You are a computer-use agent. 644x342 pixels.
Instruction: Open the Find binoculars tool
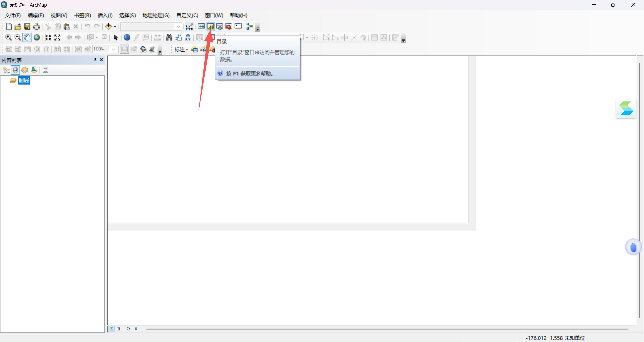tap(169, 37)
